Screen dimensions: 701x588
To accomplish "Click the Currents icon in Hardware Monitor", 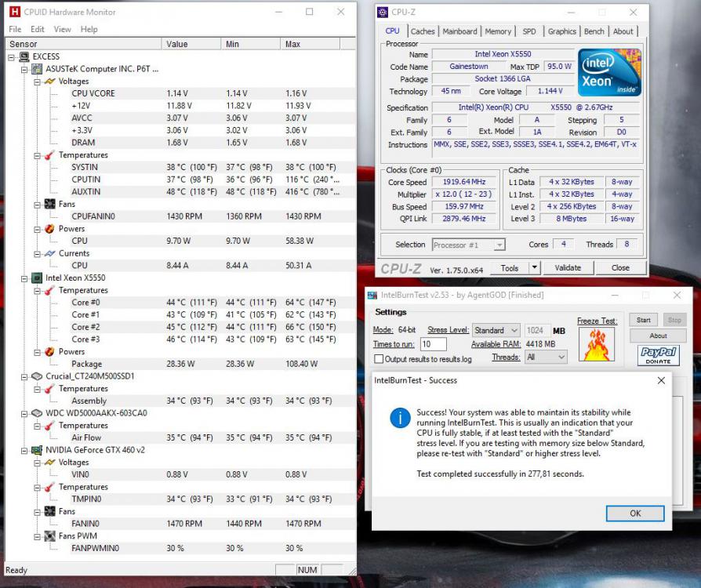I will [52, 253].
